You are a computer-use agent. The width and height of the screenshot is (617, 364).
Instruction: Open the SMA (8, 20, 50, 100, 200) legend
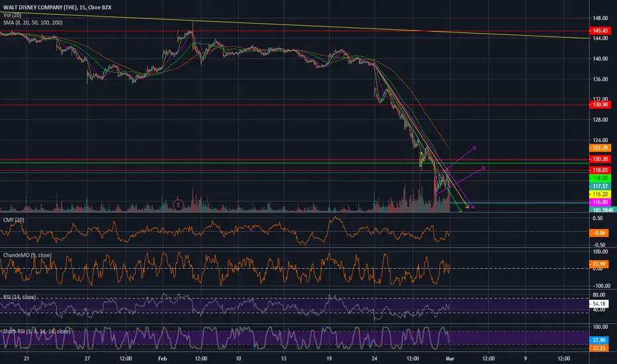pyautogui.click(x=32, y=23)
